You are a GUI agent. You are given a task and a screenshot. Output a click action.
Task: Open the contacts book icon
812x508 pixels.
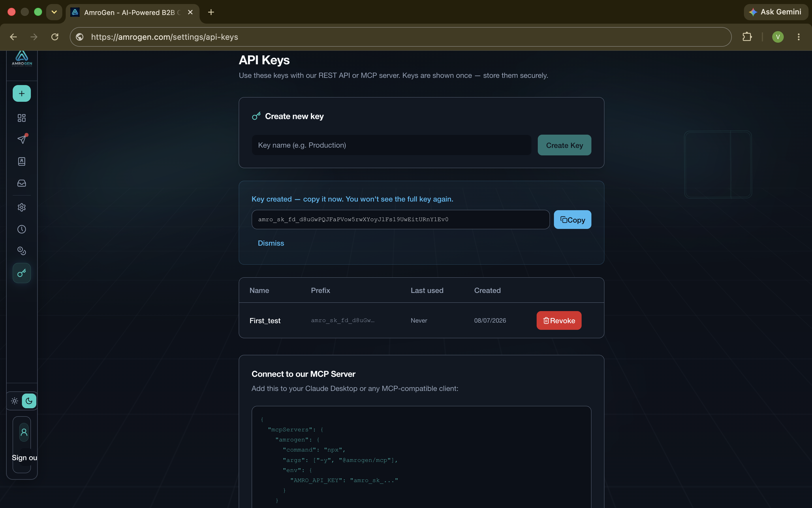22,162
